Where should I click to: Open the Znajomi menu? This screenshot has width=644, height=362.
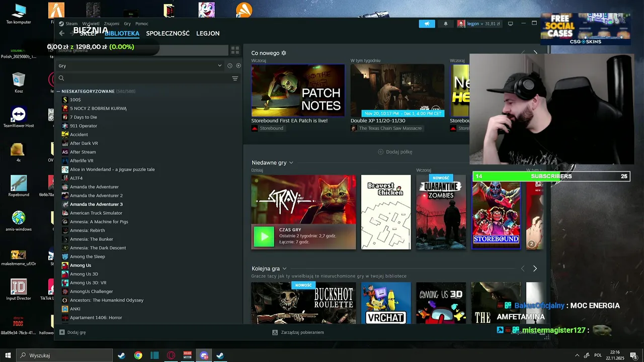click(112, 24)
